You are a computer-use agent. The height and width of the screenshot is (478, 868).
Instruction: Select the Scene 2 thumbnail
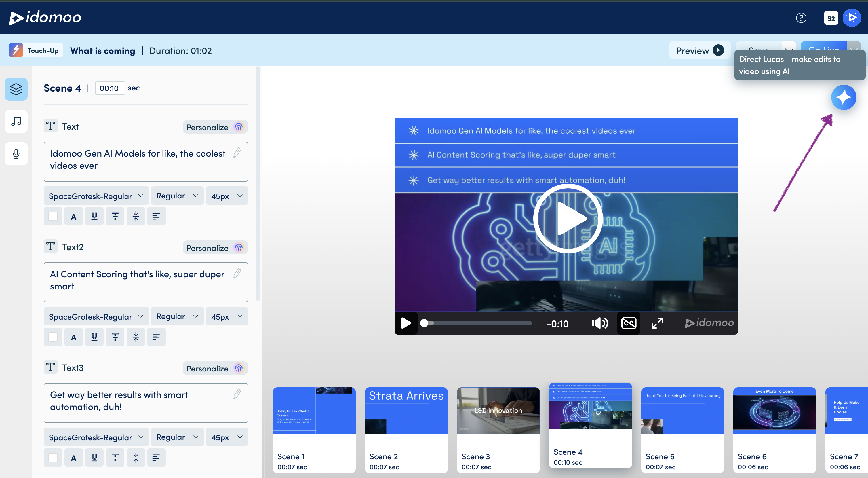tap(406, 429)
